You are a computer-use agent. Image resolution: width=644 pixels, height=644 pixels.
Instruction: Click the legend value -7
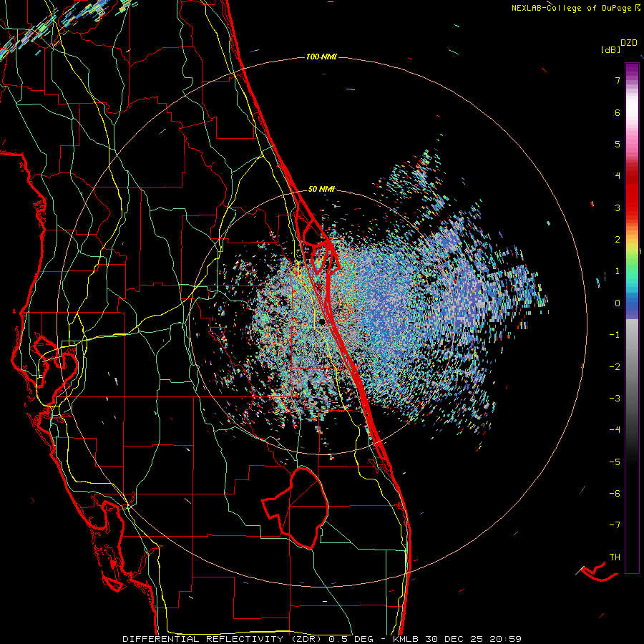click(615, 525)
